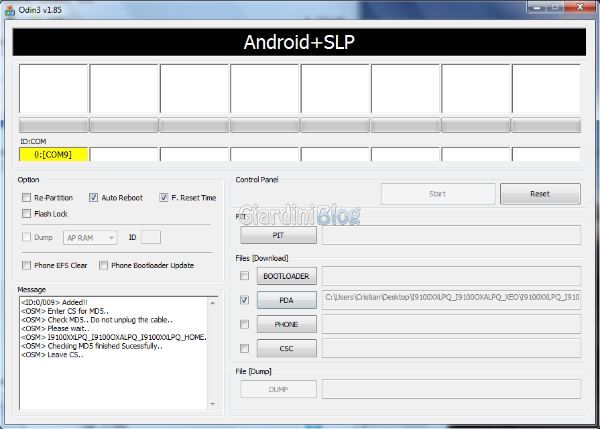The width and height of the screenshot is (600, 429).
Task: Uncheck the checkbox beside PDA button
Action: (244, 300)
